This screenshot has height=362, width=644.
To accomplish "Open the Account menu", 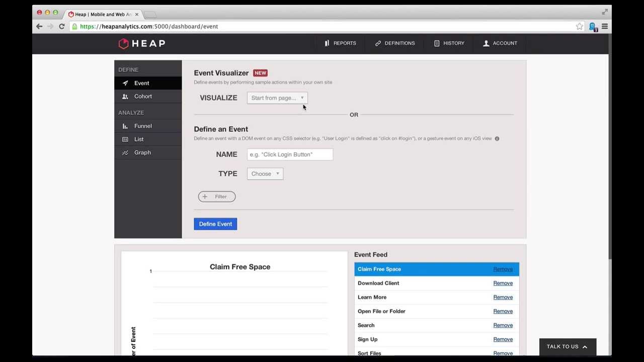I will coord(500,43).
